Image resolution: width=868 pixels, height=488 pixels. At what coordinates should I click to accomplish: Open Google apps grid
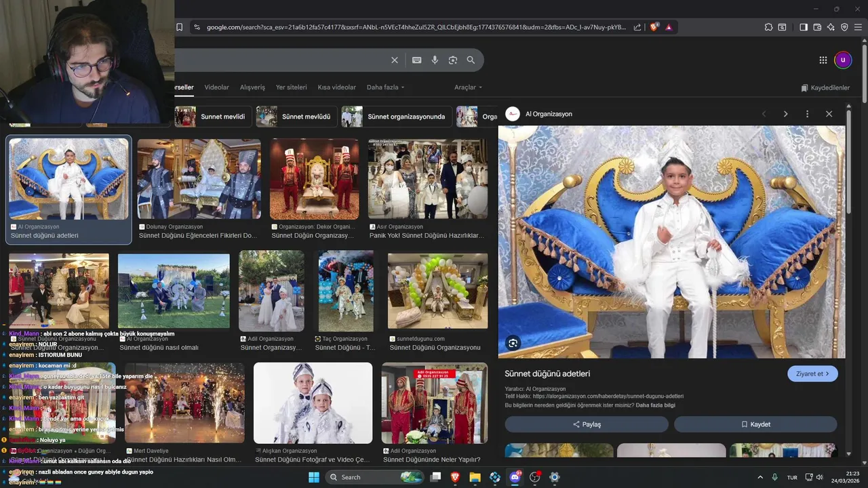(x=823, y=60)
